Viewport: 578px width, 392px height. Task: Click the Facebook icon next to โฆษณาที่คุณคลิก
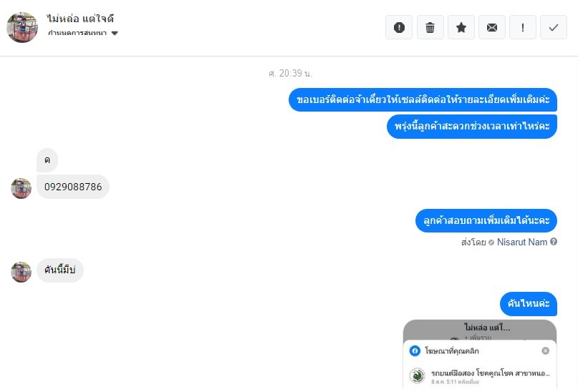click(415, 351)
